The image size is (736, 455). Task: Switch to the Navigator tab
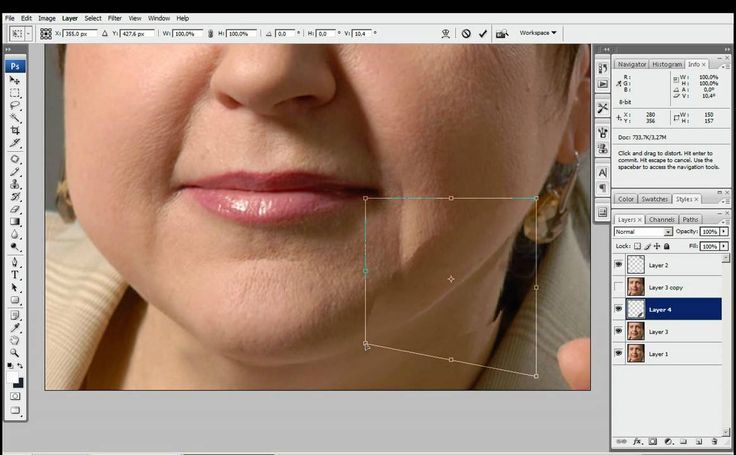point(631,64)
